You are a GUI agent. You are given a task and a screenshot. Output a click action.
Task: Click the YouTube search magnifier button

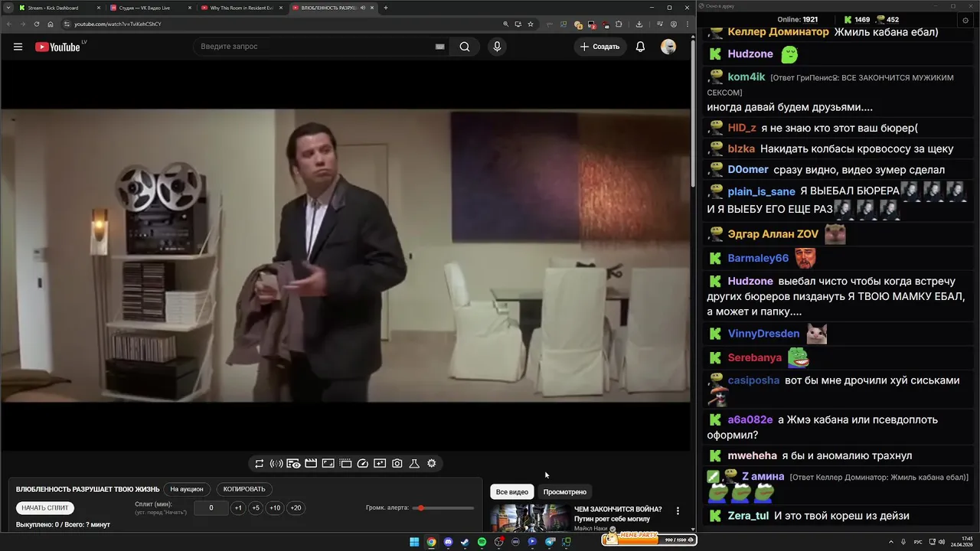[x=465, y=47]
